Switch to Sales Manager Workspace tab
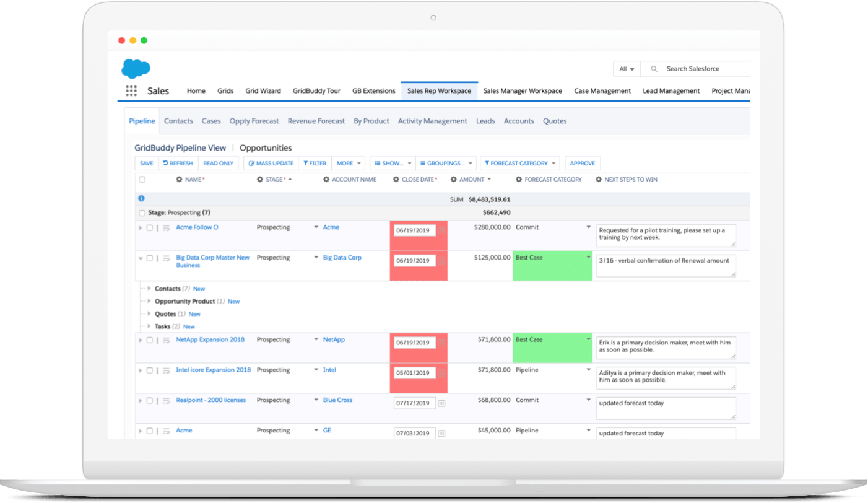The width and height of the screenshot is (868, 503). pyautogui.click(x=523, y=91)
